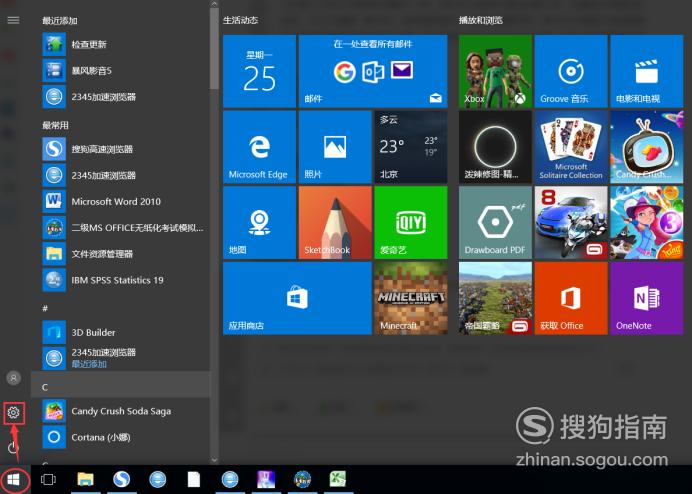Launch Microsoft Solitaire Collection tile

pos(571,147)
